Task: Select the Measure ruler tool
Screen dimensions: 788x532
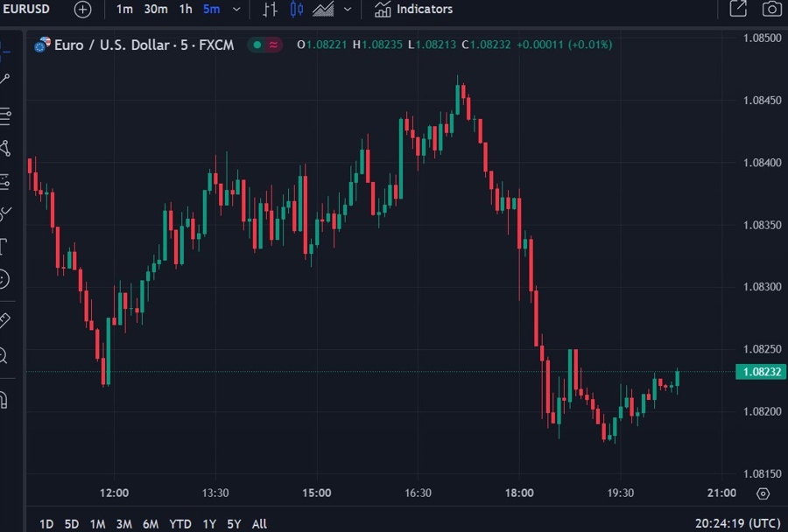Action: 4,320
